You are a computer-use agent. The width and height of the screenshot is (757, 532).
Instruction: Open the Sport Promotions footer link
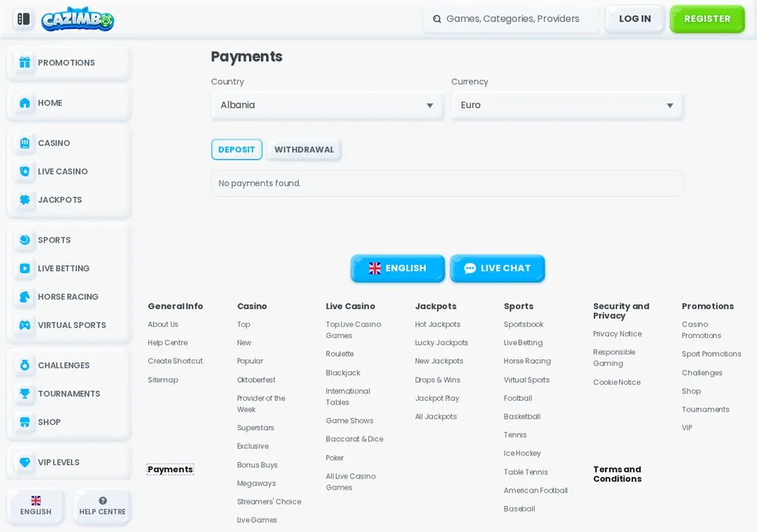click(x=711, y=354)
